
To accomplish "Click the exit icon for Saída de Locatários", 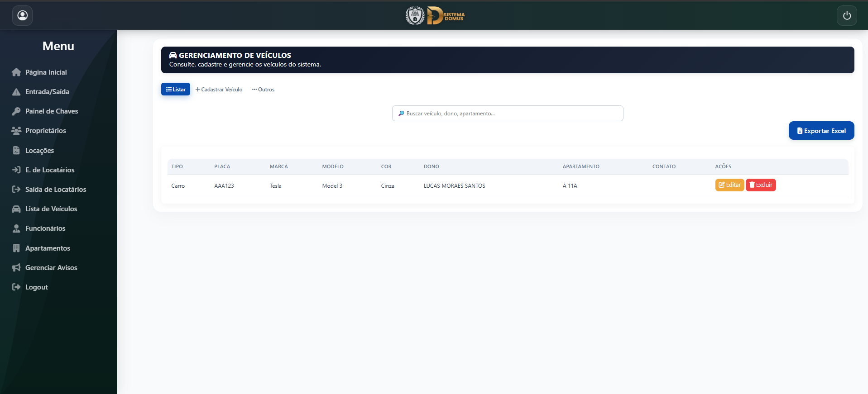I will tap(16, 189).
